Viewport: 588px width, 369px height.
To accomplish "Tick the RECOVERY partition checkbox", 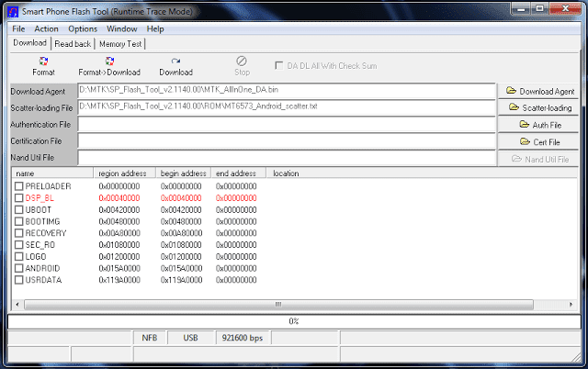I will [x=19, y=233].
